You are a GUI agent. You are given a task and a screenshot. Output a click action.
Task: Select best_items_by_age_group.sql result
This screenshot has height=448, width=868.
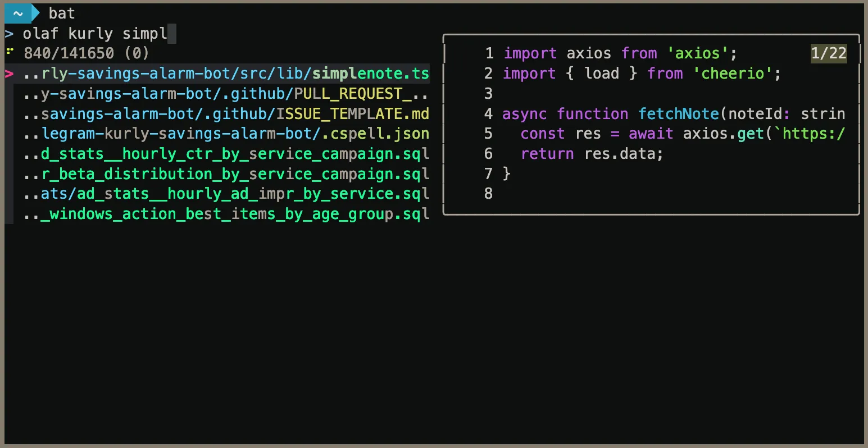point(226,214)
